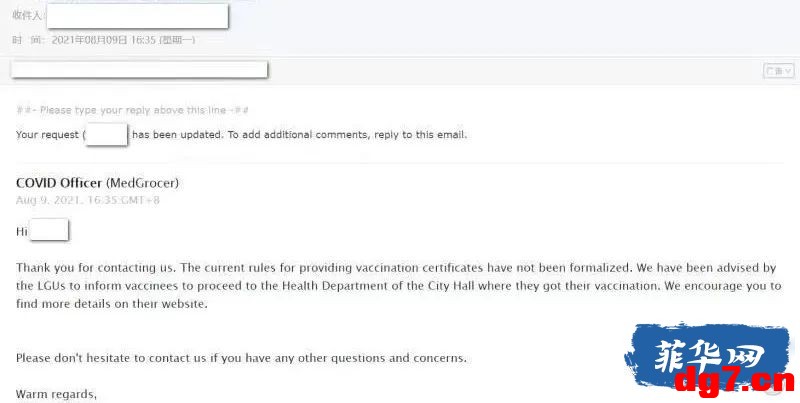Click the redacted name after Hi
This screenshot has width=800, height=403.
(49, 230)
